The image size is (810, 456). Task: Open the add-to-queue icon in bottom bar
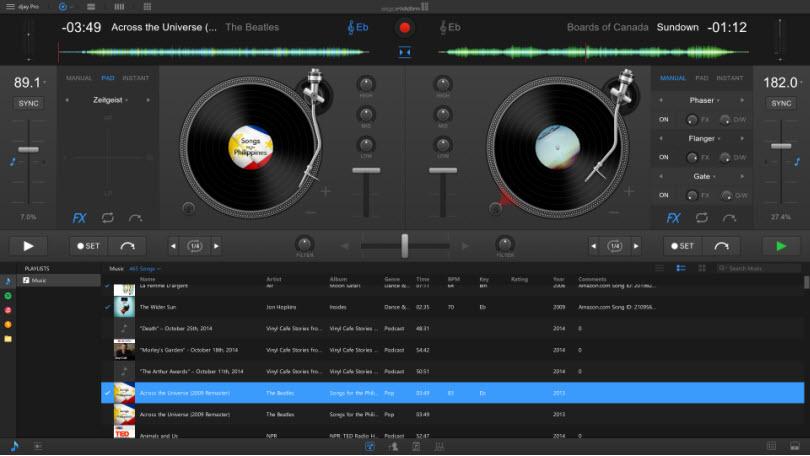[38, 446]
